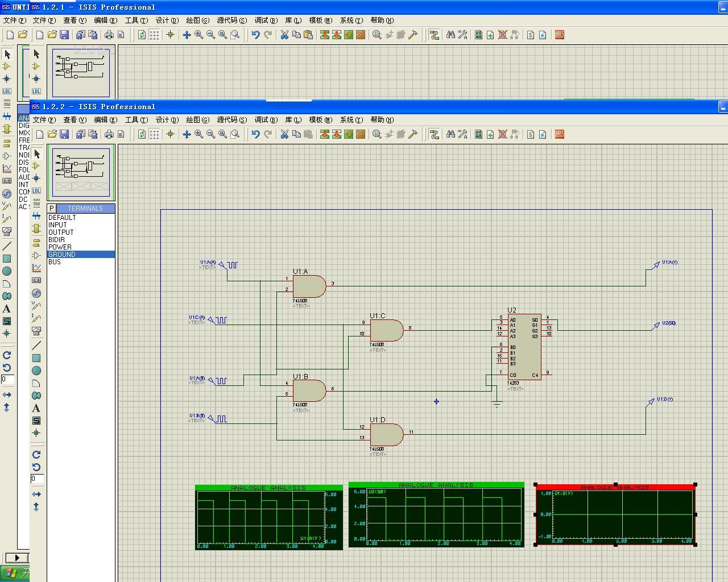This screenshot has height=582, width=728.
Task: Open Graph mode in 1.2.2 sidebar
Action: (36, 268)
